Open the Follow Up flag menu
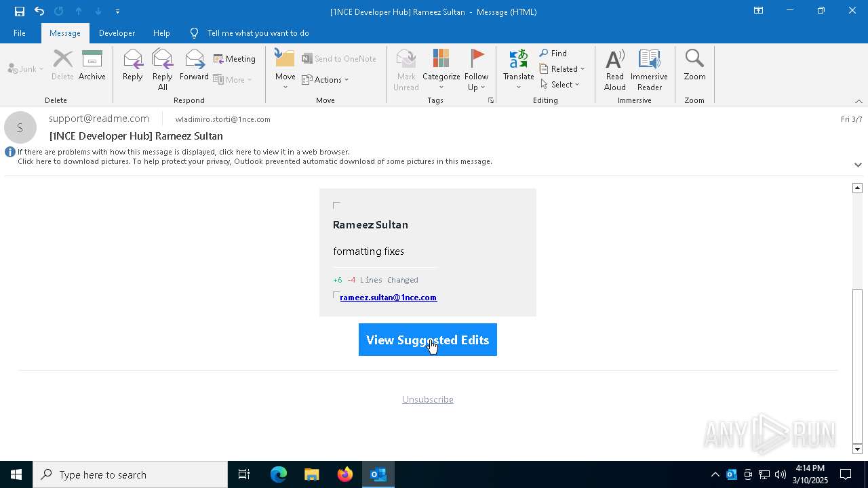 (x=477, y=70)
